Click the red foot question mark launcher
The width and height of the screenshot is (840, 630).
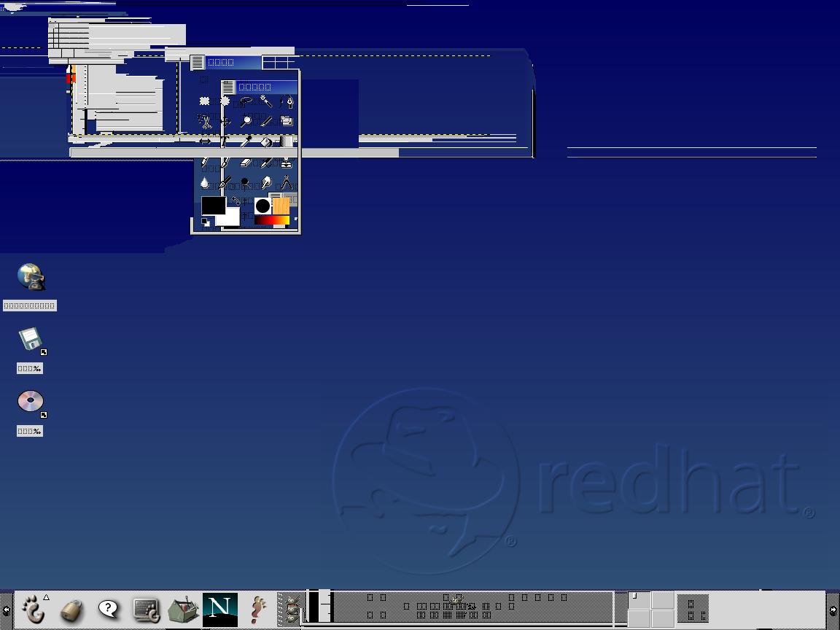tap(259, 610)
